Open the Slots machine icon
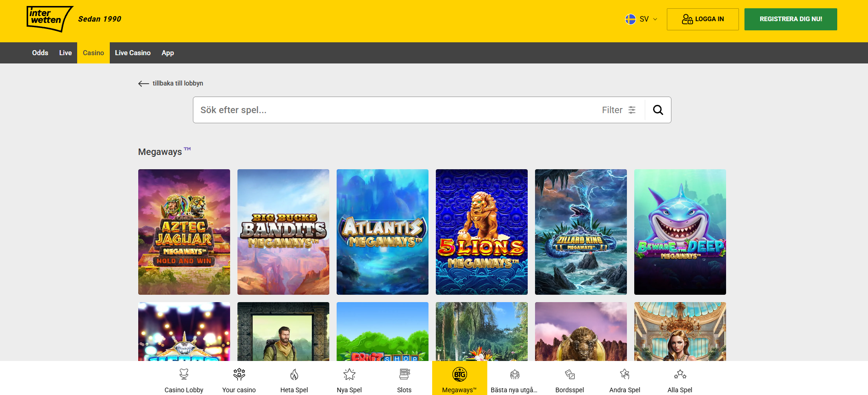Screen dimensions: 868x395 click(404, 374)
